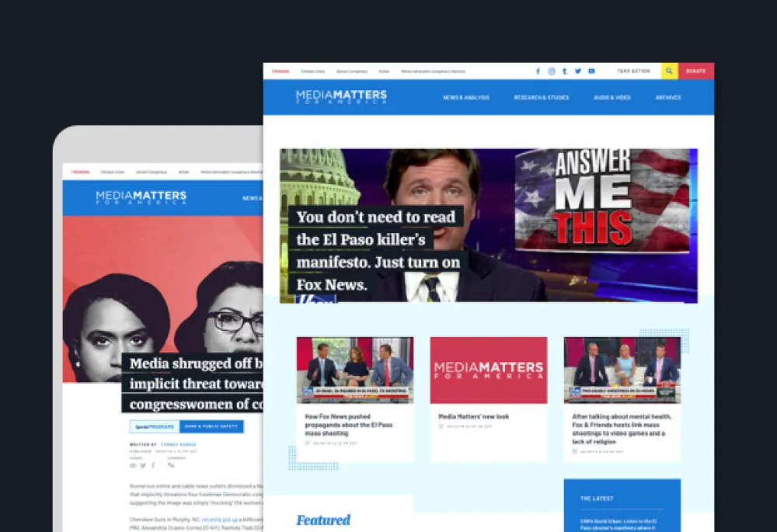The width and height of the screenshot is (777, 532).
Task: Select Climate Crisis topic on tablet page
Action: coord(113,172)
